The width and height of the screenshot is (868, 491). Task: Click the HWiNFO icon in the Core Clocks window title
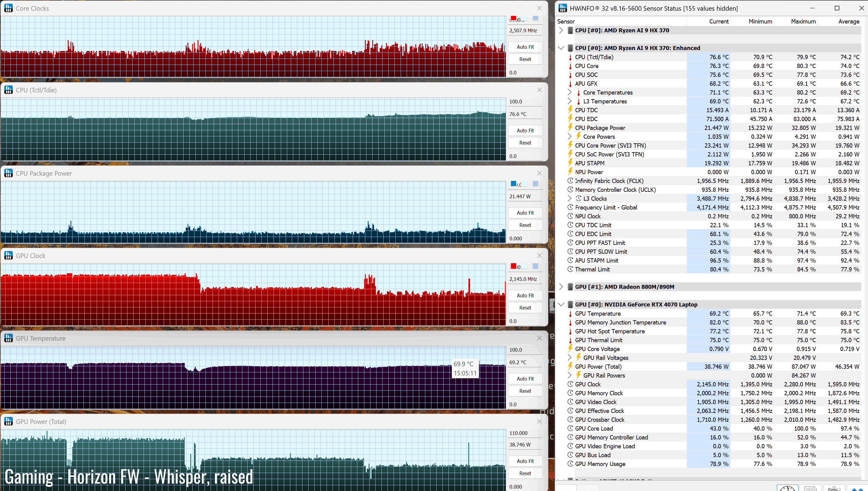(9, 8)
